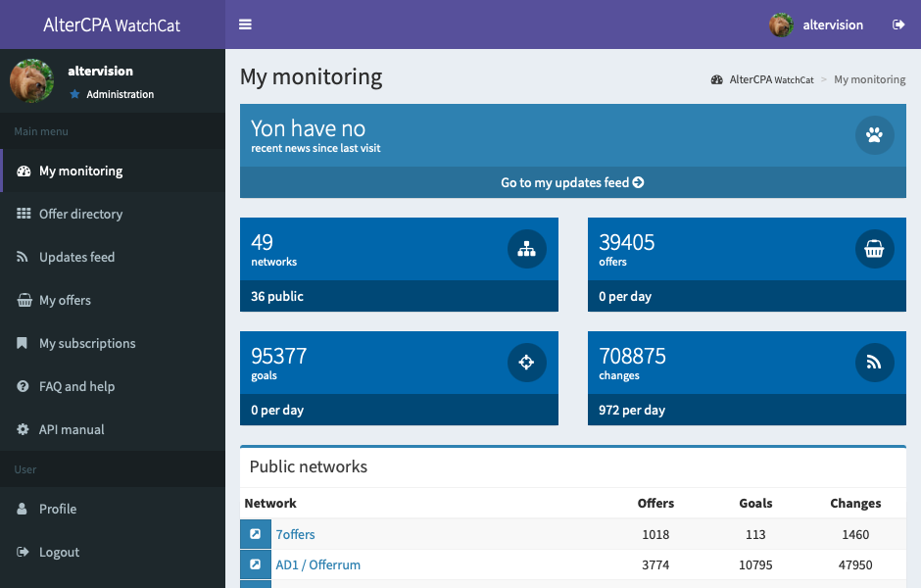Click the networks sitemap icon
The height and width of the screenshot is (588, 921).
pos(527,249)
